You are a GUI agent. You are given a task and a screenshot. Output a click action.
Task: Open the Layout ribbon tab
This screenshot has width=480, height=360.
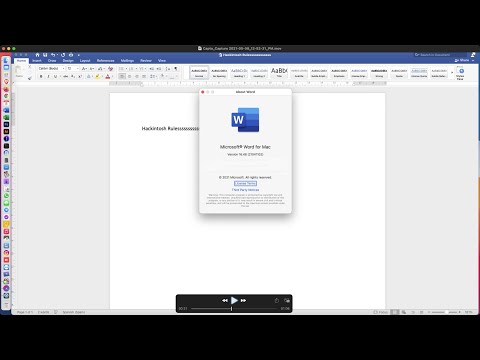tap(85, 61)
